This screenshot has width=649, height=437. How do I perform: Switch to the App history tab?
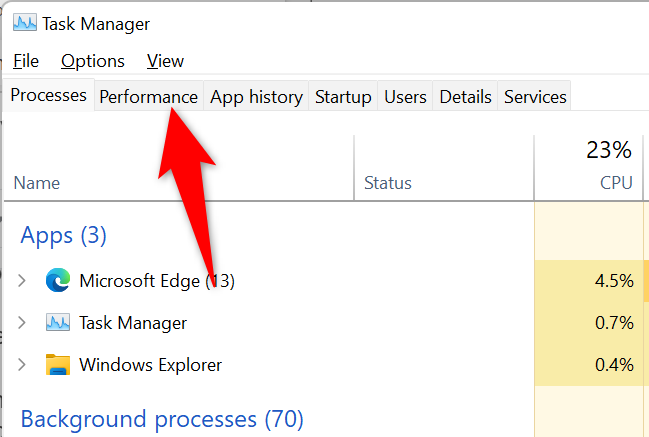pos(256,97)
